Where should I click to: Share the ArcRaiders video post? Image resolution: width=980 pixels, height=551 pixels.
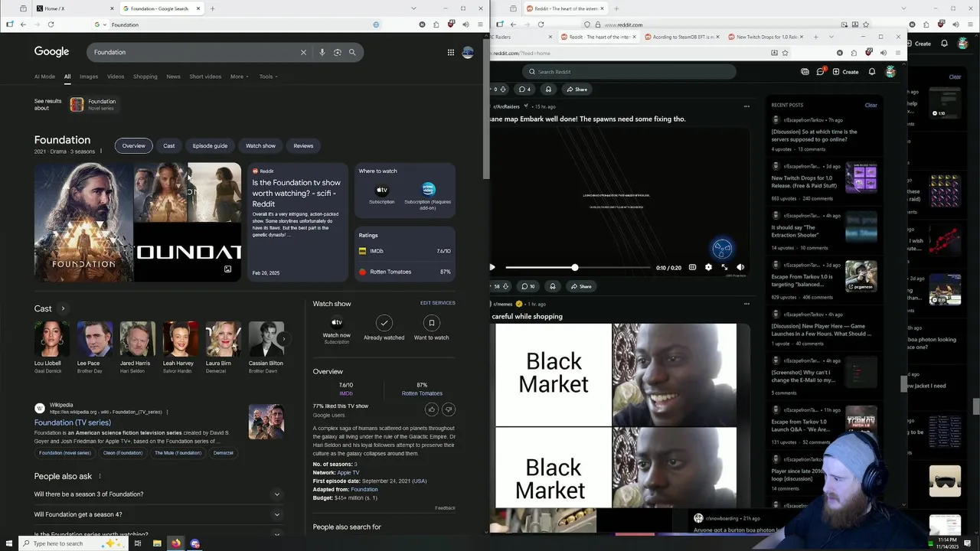click(x=580, y=286)
